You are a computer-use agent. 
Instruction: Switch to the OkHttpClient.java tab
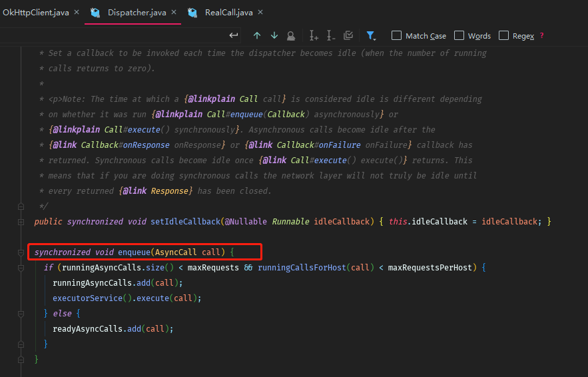pyautogui.click(x=37, y=12)
